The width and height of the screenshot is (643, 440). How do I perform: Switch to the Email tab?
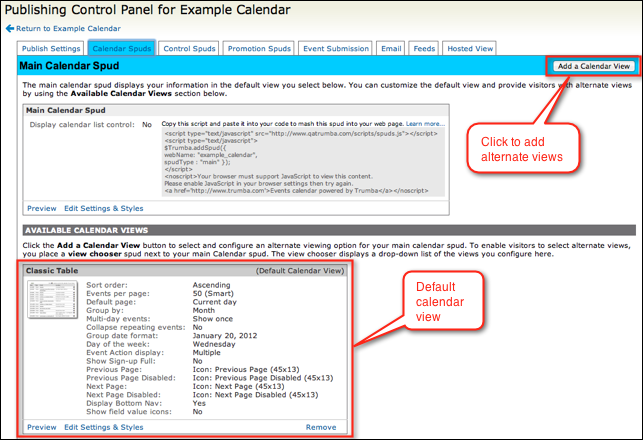391,48
